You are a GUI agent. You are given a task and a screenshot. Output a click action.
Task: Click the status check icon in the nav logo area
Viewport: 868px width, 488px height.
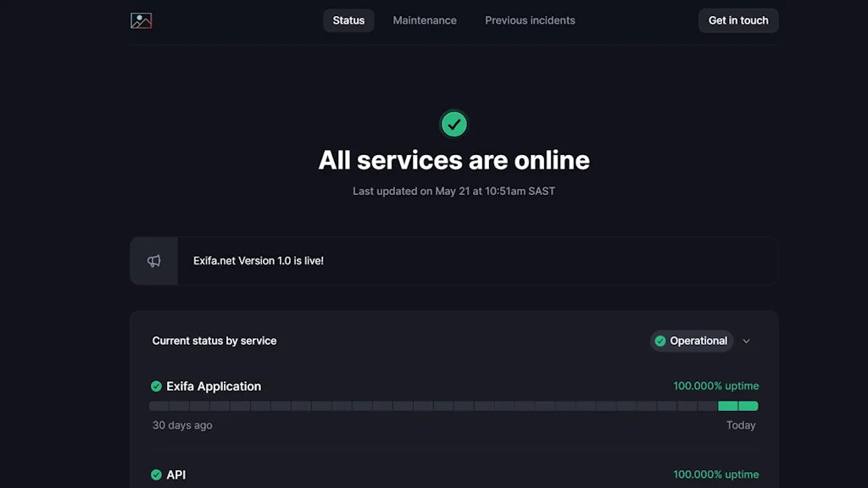coord(142,19)
